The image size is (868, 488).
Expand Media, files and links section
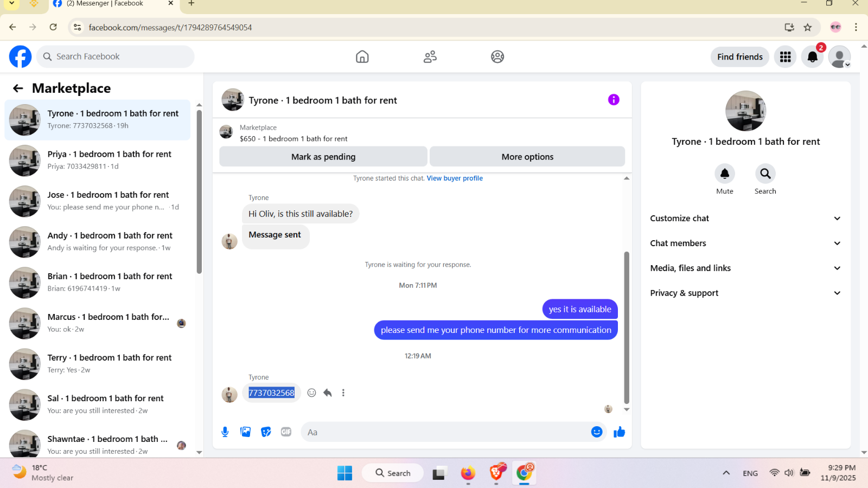tap(745, 268)
